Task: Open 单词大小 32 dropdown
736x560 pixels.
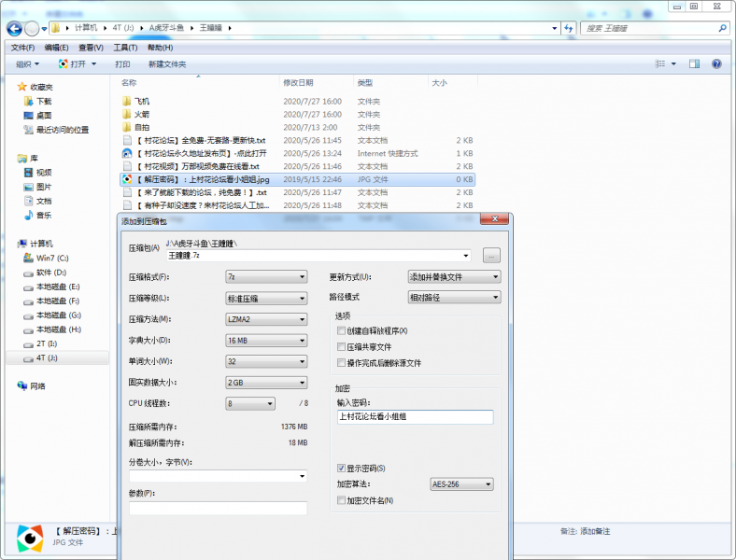Action: (x=266, y=361)
